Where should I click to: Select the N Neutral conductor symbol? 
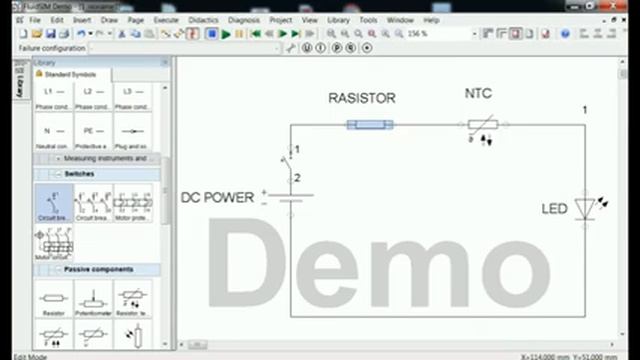[53, 132]
